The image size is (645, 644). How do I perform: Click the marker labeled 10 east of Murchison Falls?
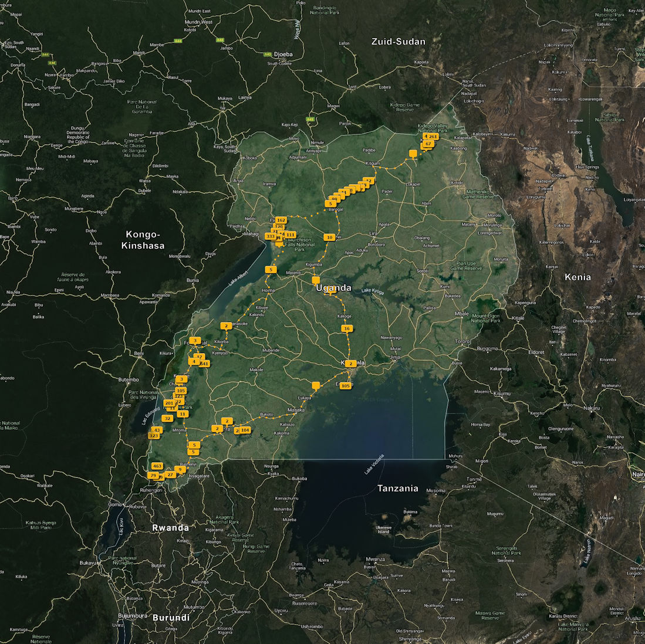pyautogui.click(x=329, y=237)
